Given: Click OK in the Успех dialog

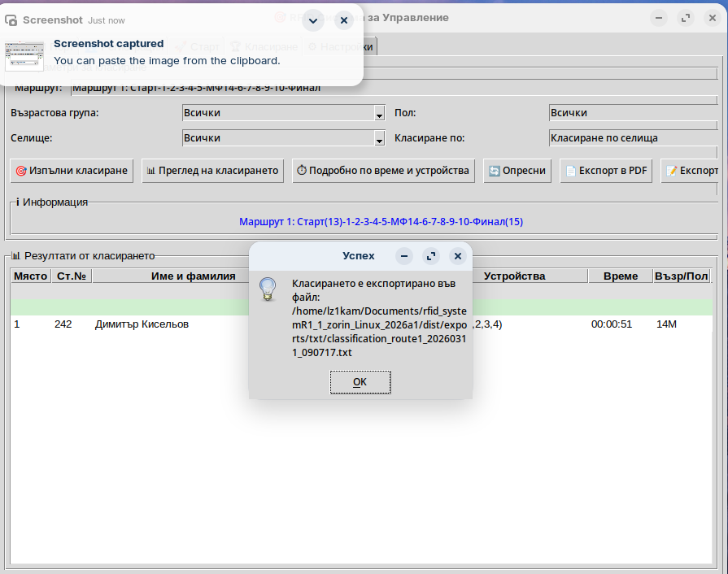Looking at the screenshot, I should click(360, 381).
